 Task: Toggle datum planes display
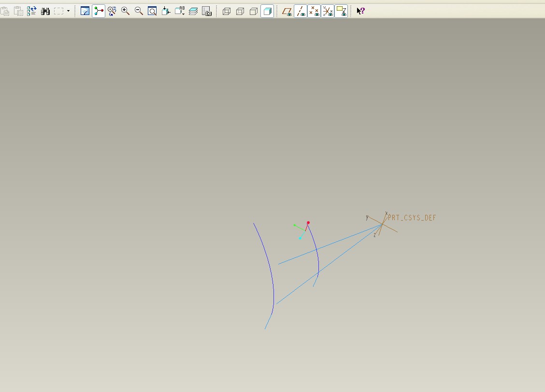pyautogui.click(x=287, y=12)
